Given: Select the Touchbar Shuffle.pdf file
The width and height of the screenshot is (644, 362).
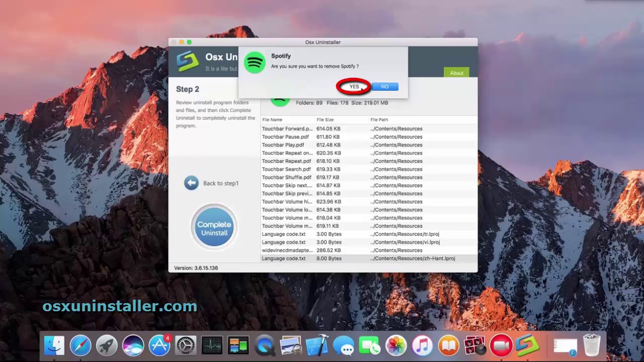Looking at the screenshot, I should click(369, 177).
